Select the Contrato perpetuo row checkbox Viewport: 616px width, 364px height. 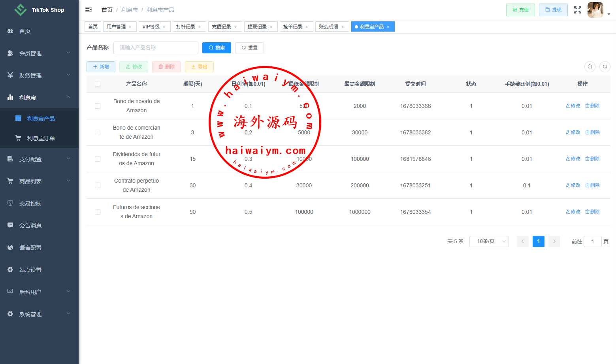pyautogui.click(x=98, y=185)
